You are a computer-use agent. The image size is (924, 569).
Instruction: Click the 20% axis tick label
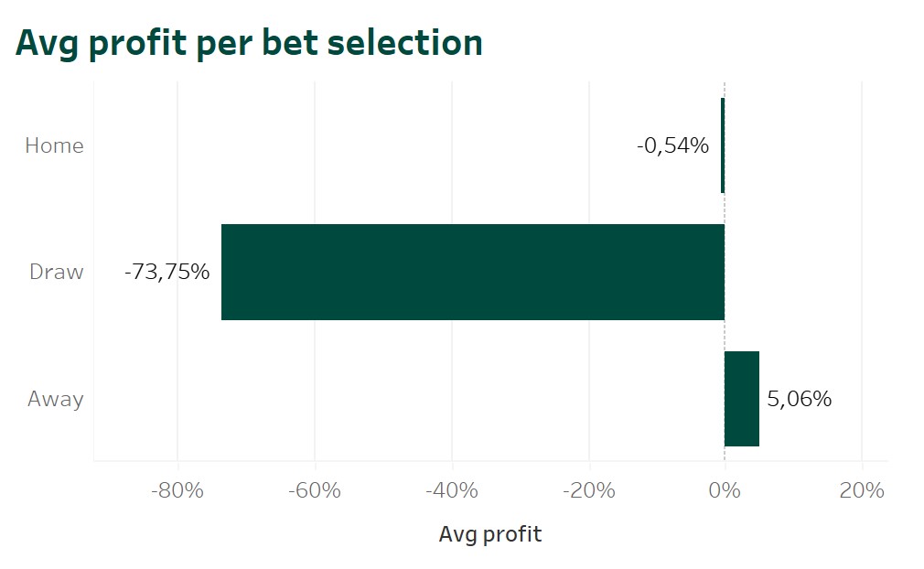point(862,491)
